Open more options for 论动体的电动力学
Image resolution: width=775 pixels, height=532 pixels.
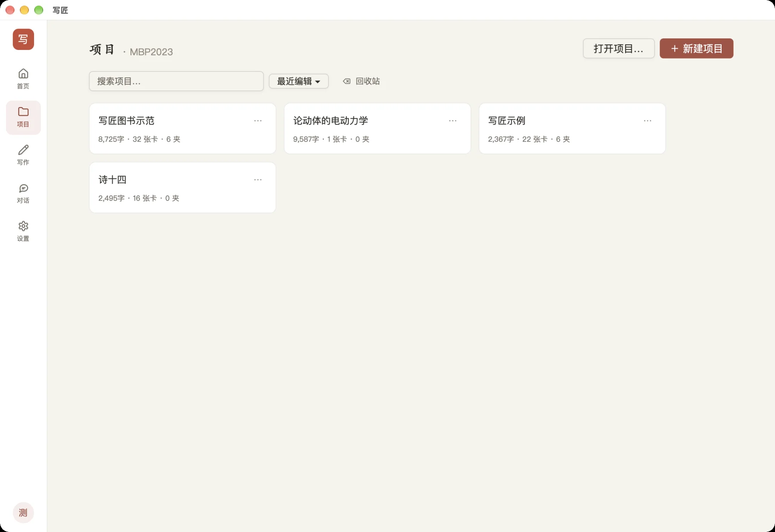point(453,121)
